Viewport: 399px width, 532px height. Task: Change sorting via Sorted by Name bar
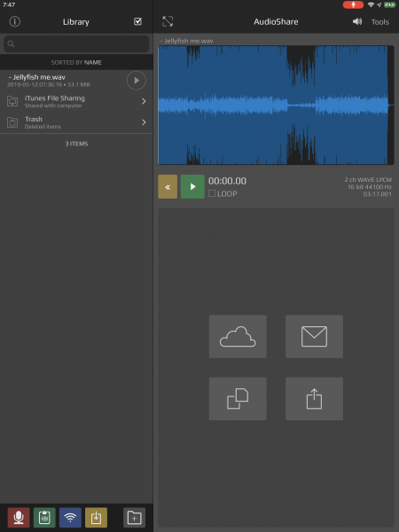76,62
